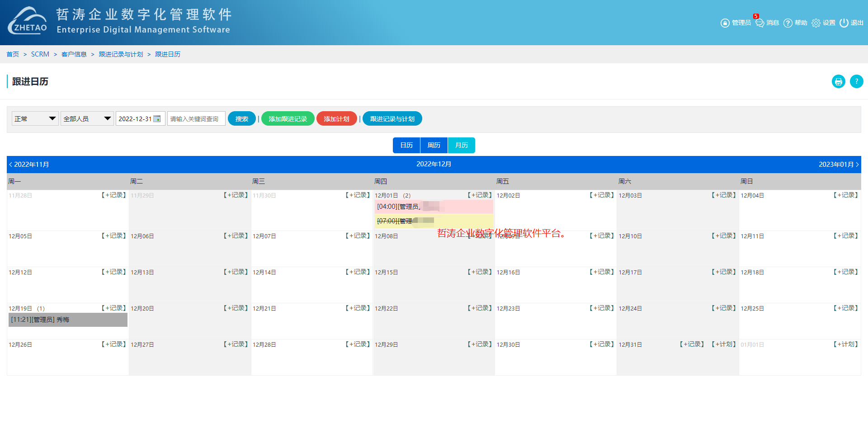The width and height of the screenshot is (868, 438).
Task: Add a record on 12月12日
Action: (x=113, y=272)
